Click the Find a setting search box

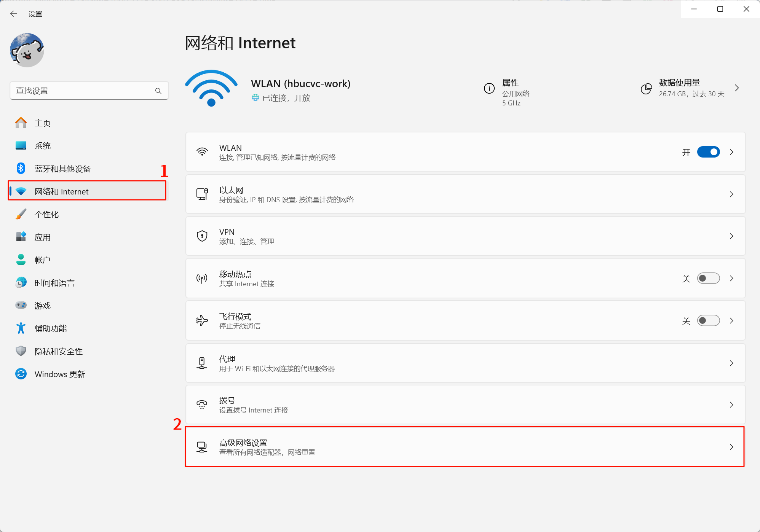(x=82, y=91)
